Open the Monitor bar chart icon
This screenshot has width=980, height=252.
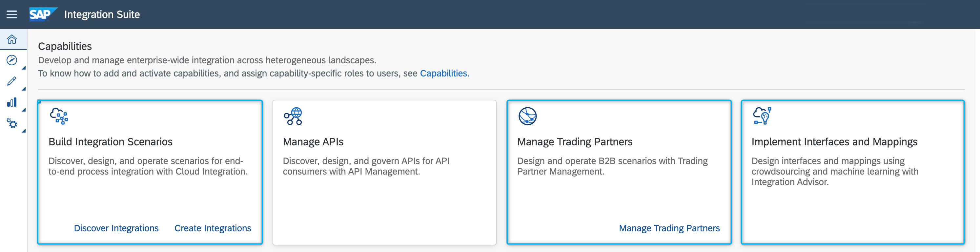point(12,102)
